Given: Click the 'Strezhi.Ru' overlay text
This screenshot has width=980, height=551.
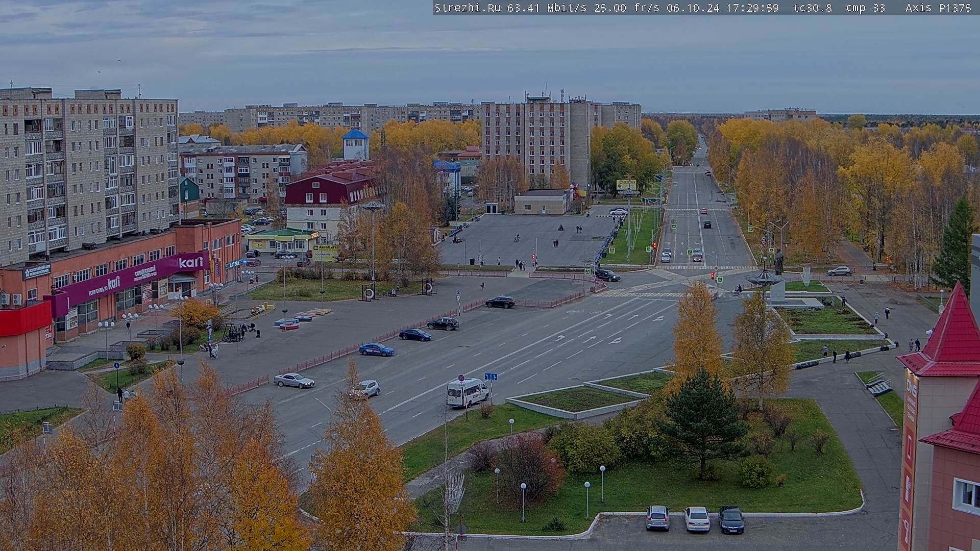Looking at the screenshot, I should [467, 8].
